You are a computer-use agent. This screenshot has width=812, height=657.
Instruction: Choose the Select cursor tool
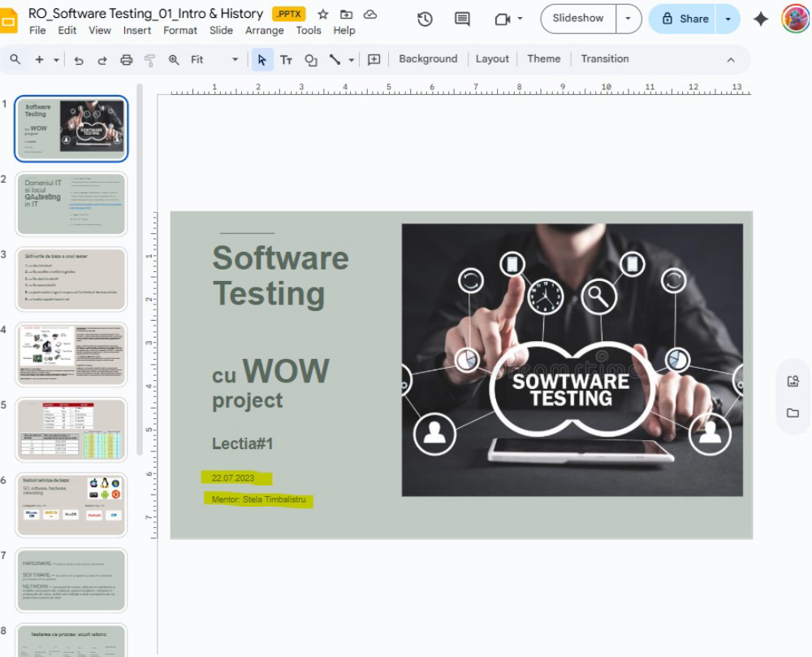[x=261, y=59]
